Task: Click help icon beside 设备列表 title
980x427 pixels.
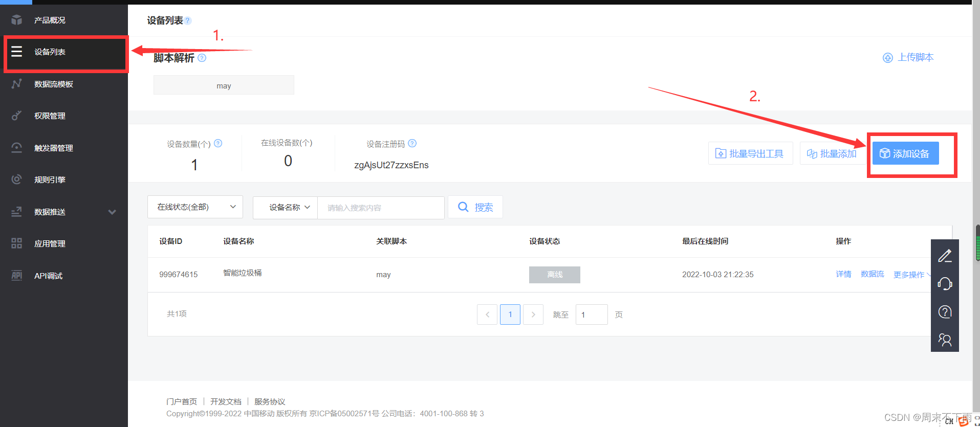Action: coord(188,20)
